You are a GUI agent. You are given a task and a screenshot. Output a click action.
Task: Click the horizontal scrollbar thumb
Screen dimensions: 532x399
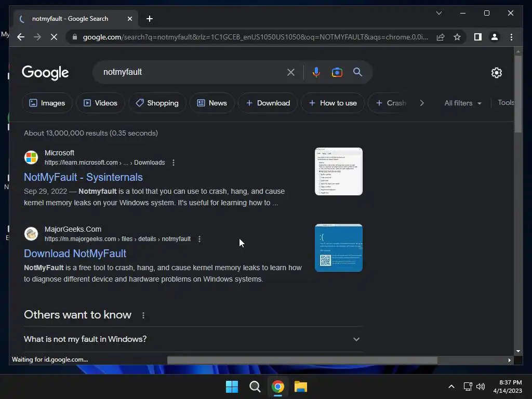coord(302,361)
